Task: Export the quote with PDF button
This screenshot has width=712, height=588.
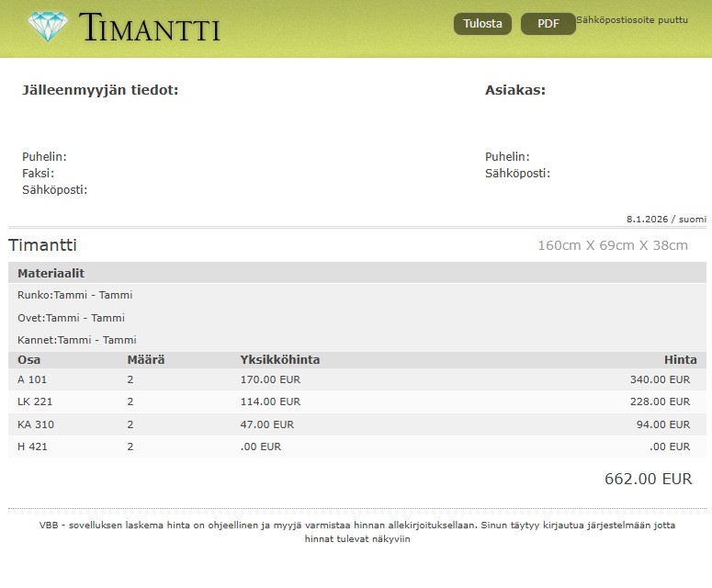Action: point(548,24)
